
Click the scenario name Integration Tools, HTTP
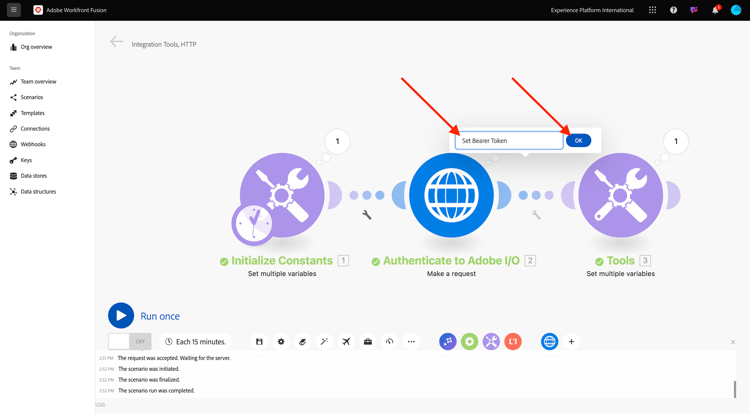point(164,44)
